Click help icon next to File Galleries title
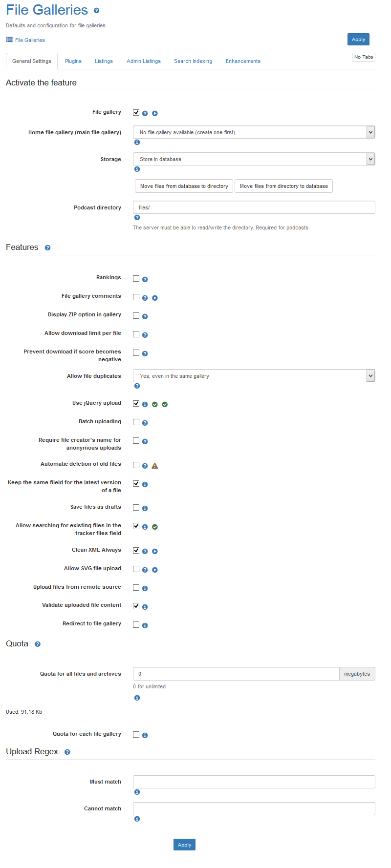This screenshot has width=391, height=868. tap(96, 11)
